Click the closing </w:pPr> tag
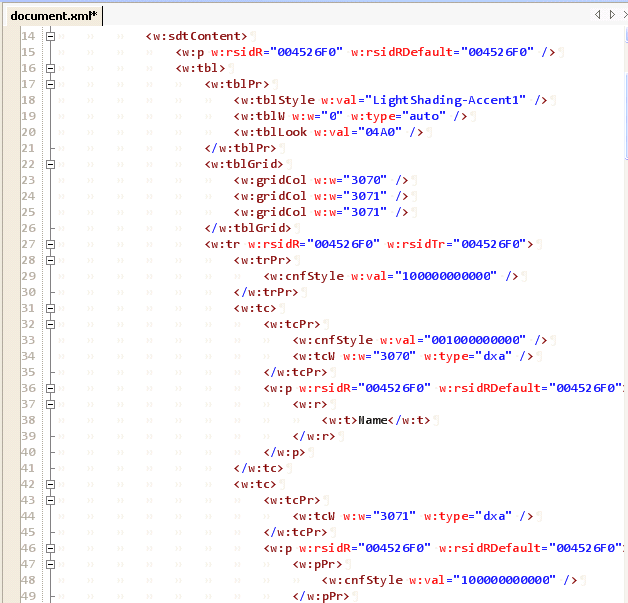 [321, 596]
